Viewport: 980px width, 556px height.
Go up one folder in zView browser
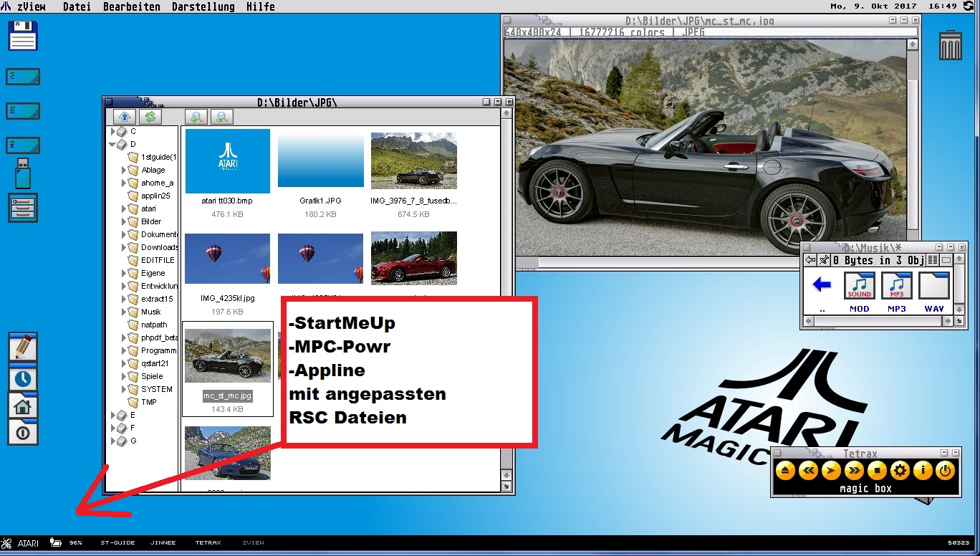tap(125, 117)
